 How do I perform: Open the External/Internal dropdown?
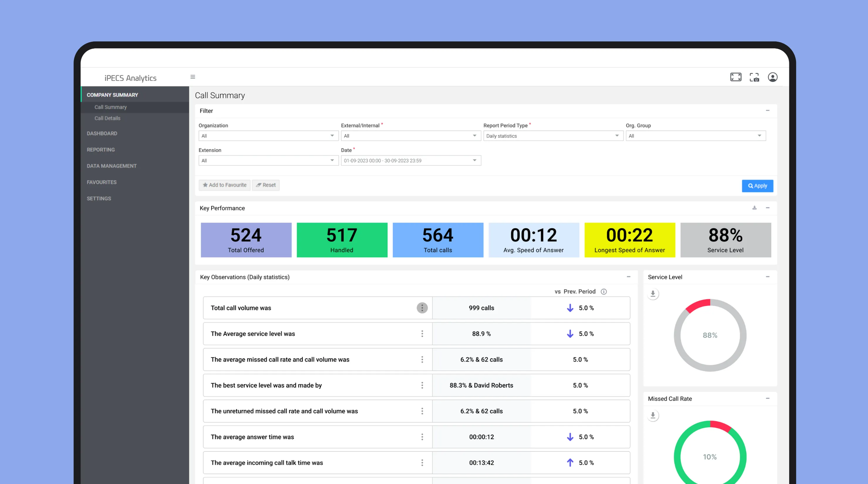[x=411, y=136]
